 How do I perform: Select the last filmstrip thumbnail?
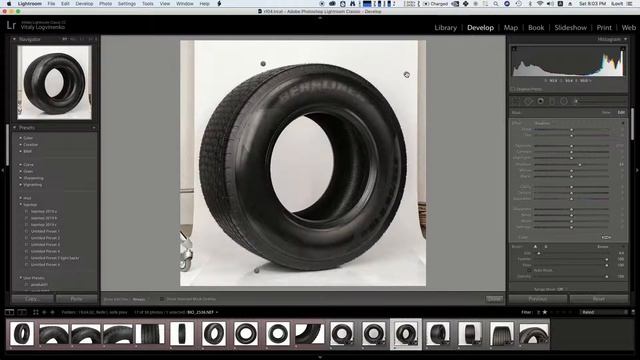coord(533,333)
